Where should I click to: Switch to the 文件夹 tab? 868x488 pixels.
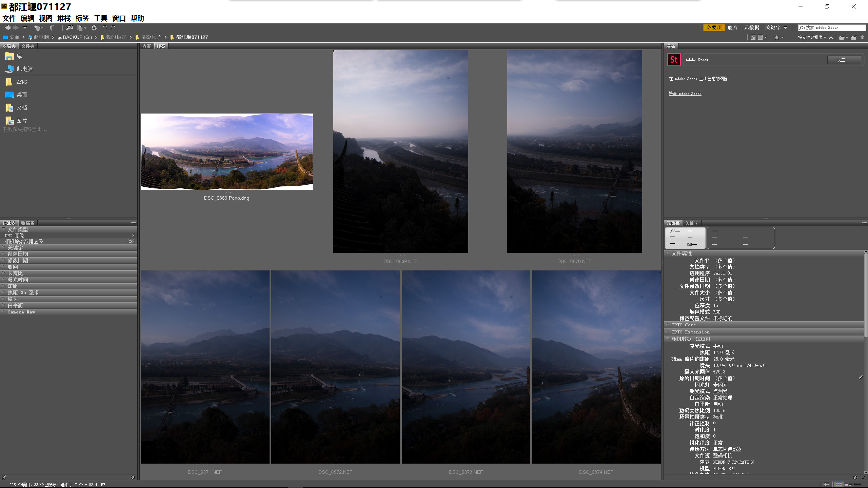pyautogui.click(x=27, y=46)
